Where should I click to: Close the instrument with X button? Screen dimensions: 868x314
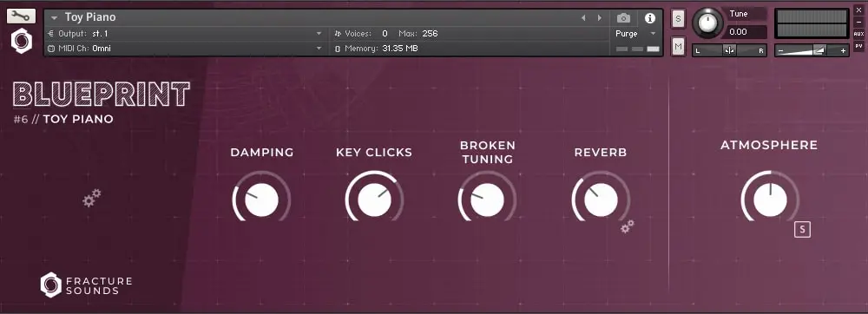point(858,10)
